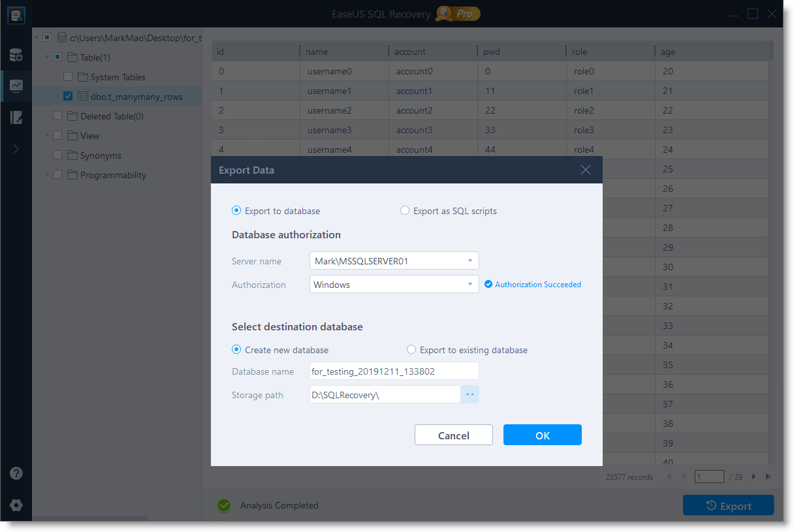Click the id column header
Viewport: 794px width, 532px height.
click(x=255, y=52)
